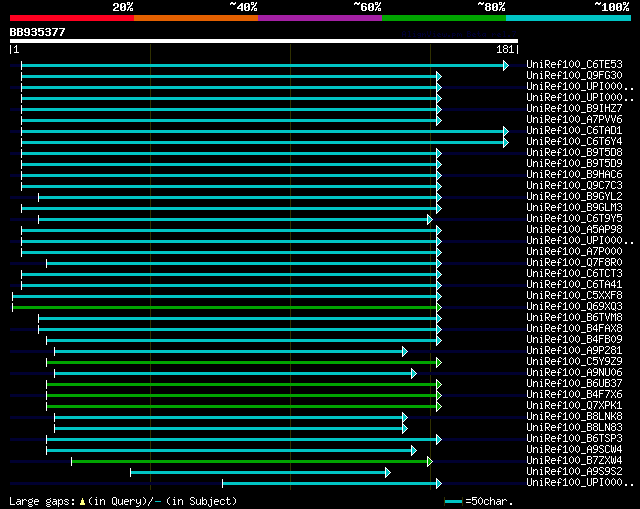Image resolution: width=640 pixels, height=509 pixels.
Task: Select the UniRef100_B8LN83 label
Action: (574, 428)
